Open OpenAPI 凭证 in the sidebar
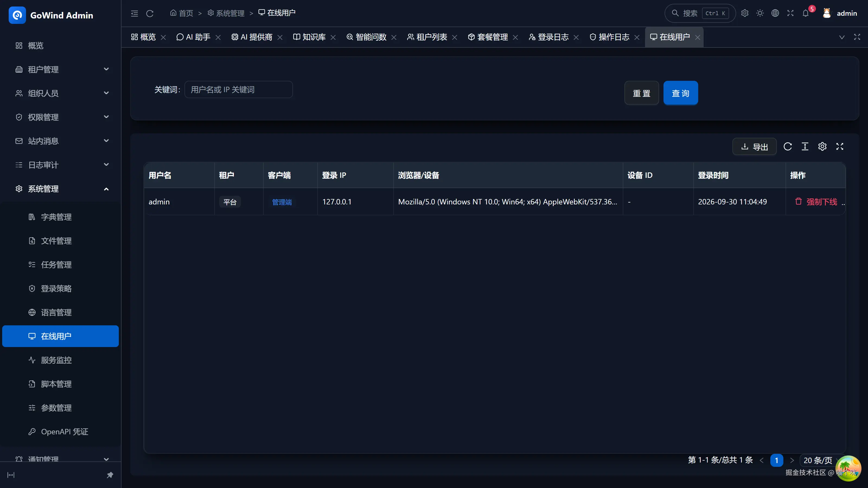Viewport: 868px width, 488px height. click(61, 431)
